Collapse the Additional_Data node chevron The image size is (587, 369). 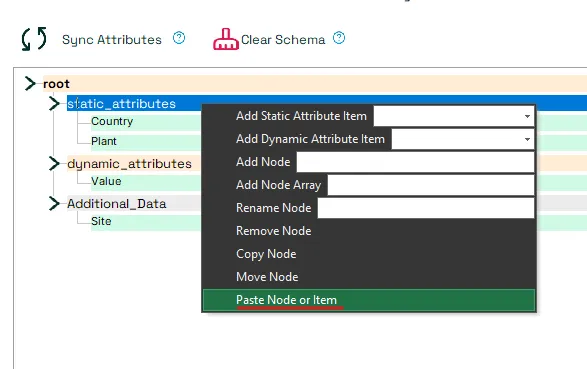click(x=54, y=204)
